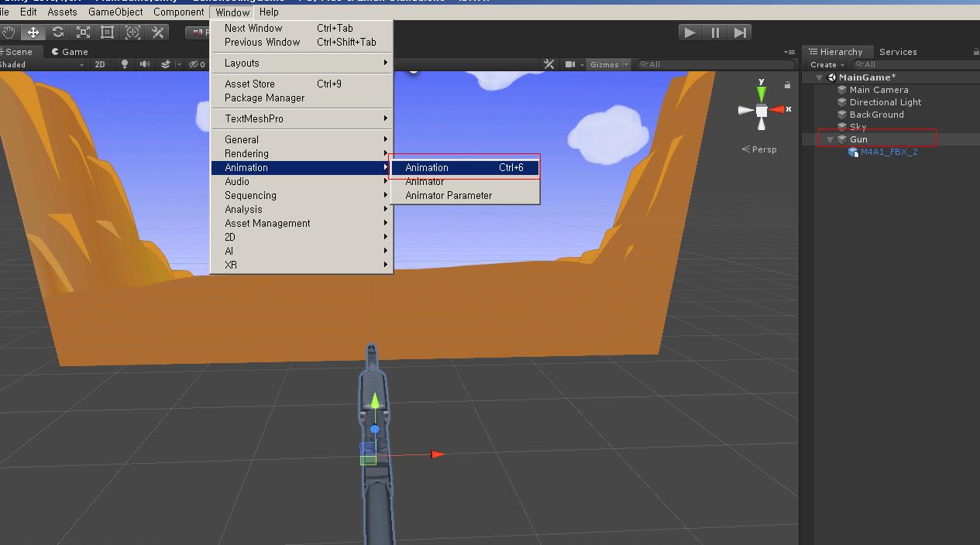Switch to the Scene tab
The height and width of the screenshot is (545, 980).
click(17, 52)
